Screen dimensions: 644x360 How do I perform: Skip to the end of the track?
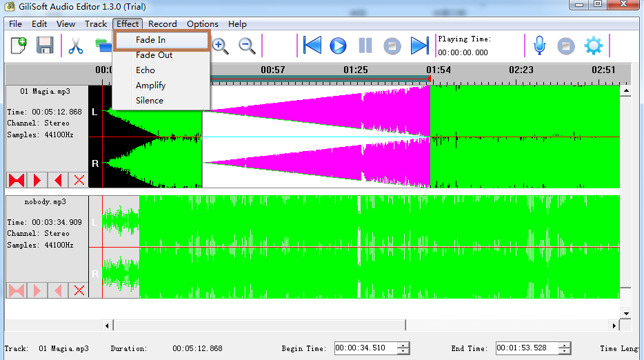coord(419,46)
